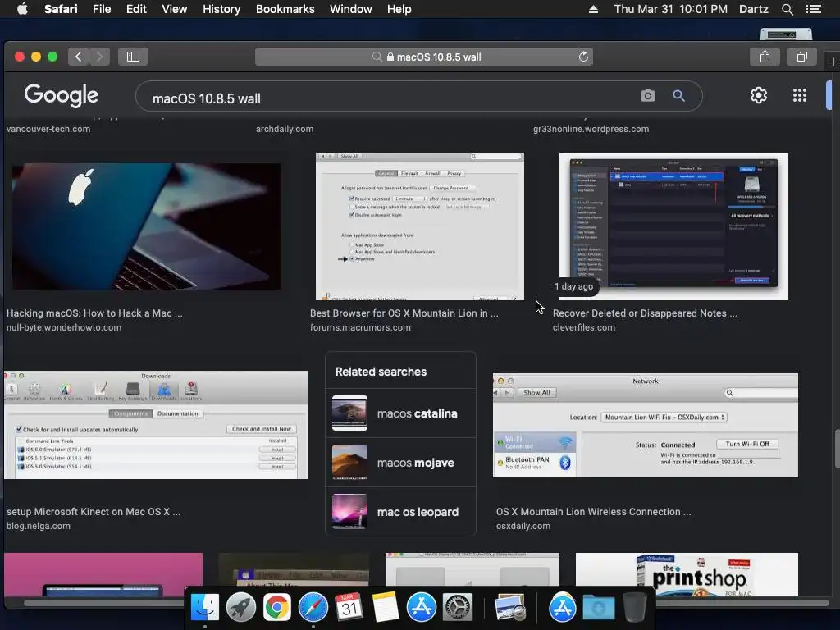Select related search 'macos catalina'
This screenshot has height=630, width=840.
[x=400, y=413]
